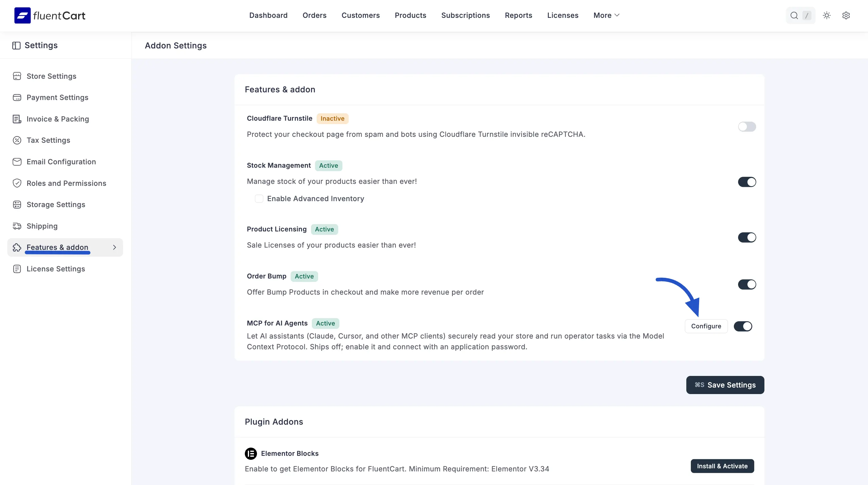Click the Settings panel sidebar icon
This screenshot has height=485, width=868.
[x=16, y=46]
